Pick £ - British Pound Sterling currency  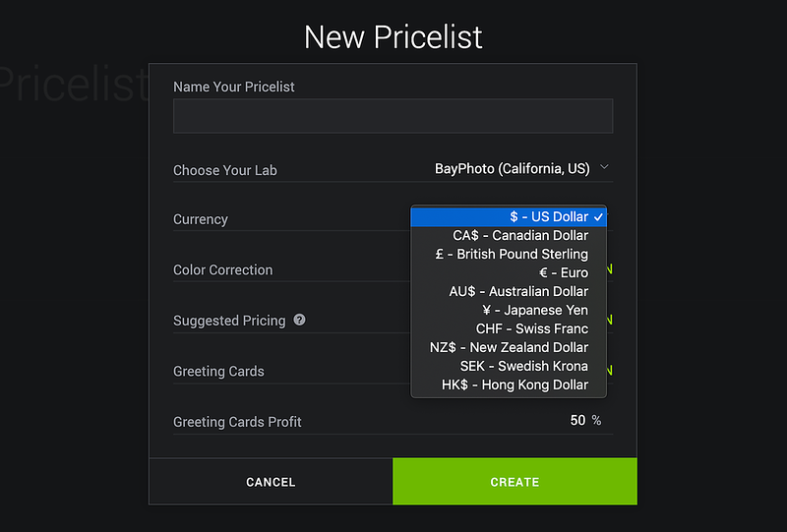coord(509,254)
